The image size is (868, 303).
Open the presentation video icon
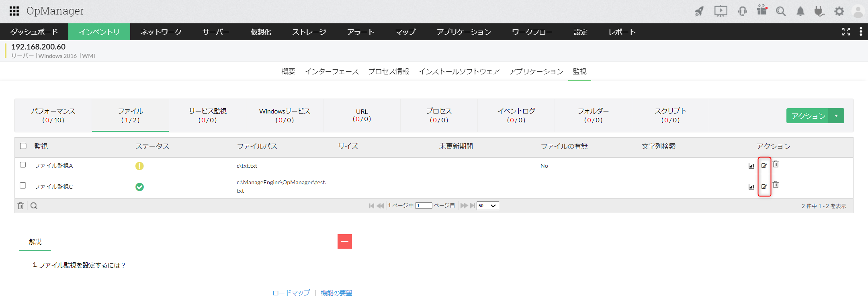(x=721, y=11)
